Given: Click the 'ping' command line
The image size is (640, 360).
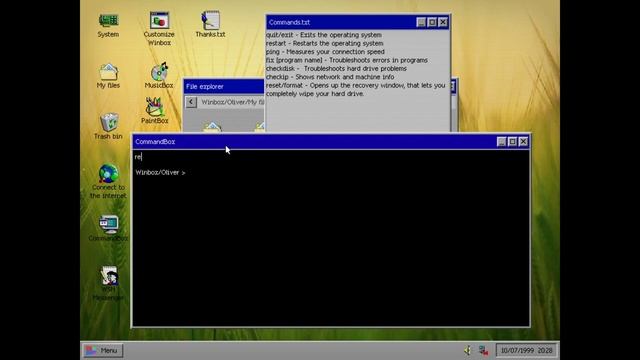Looking at the screenshot, I should tap(325, 52).
